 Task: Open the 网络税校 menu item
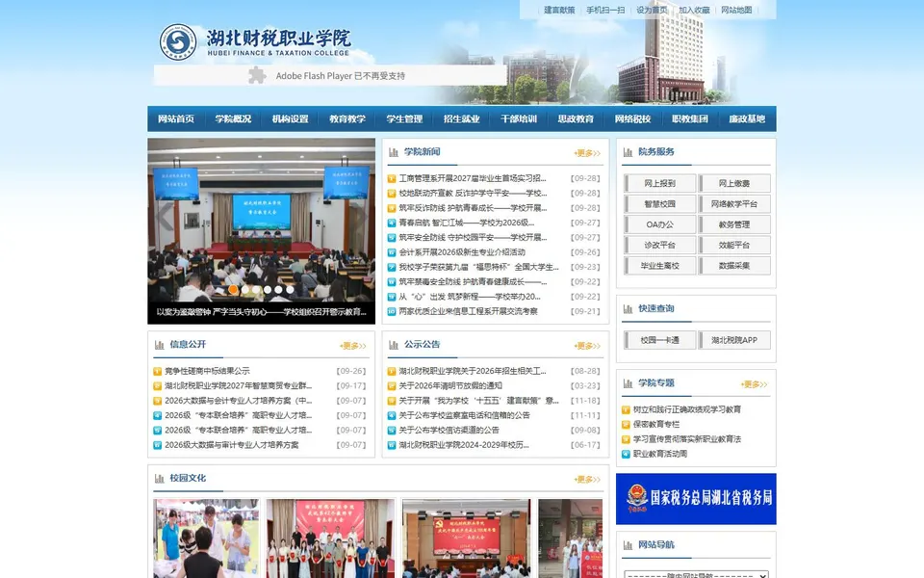[633, 118]
